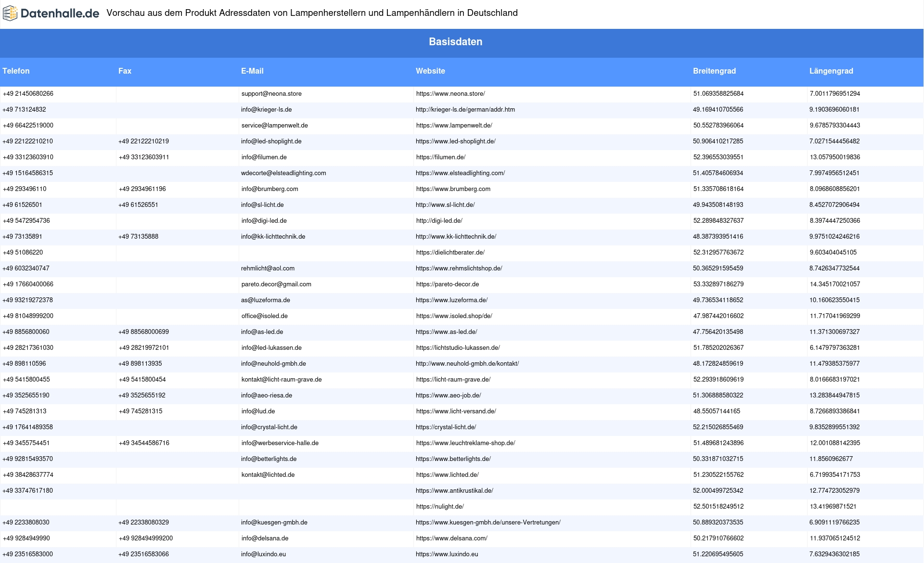Click info@kuesgen-gmbh.de email

click(x=274, y=523)
